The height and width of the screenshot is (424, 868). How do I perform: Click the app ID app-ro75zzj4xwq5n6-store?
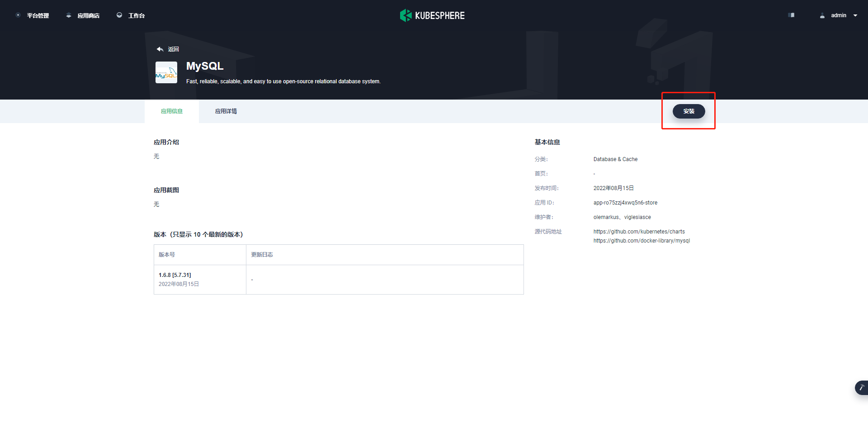626,203
